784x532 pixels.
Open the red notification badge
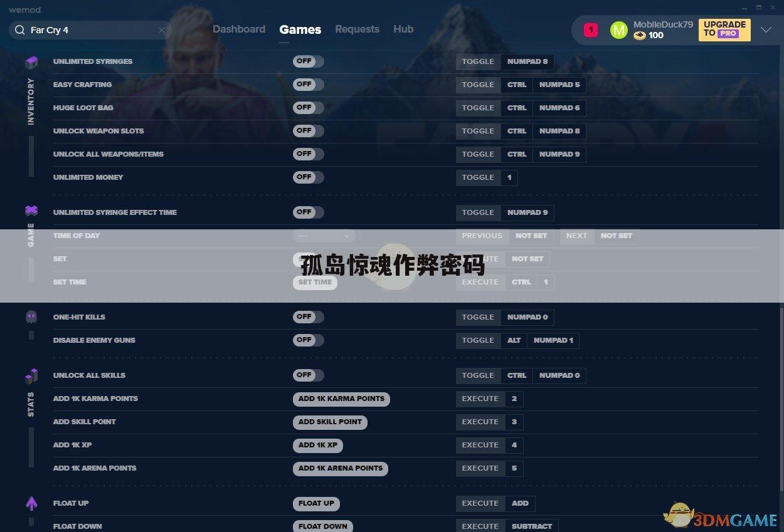tap(591, 30)
